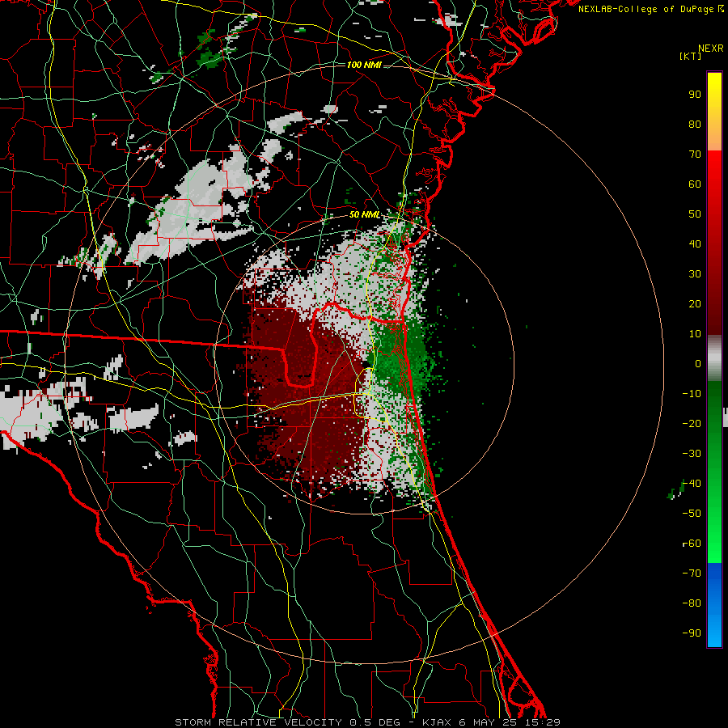Click the -60 legend value
The height and width of the screenshot is (728, 728).
692,544
